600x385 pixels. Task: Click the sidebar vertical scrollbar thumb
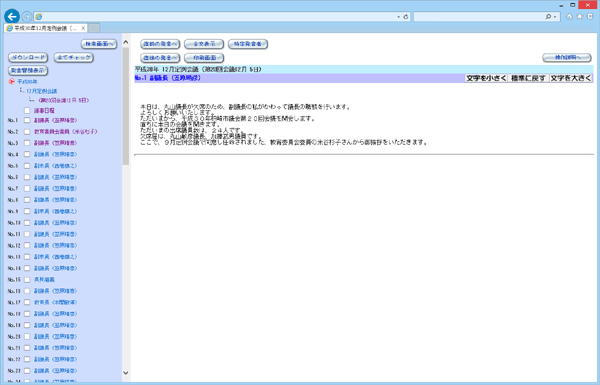[126, 106]
